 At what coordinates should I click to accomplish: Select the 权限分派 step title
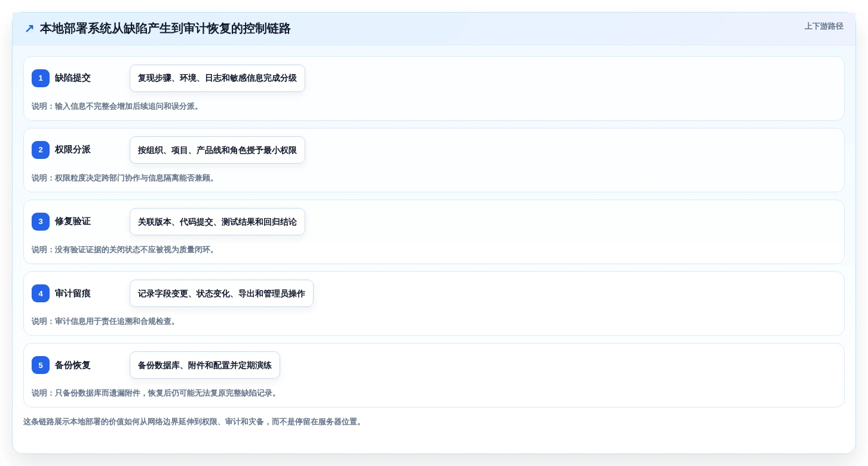pyautogui.click(x=73, y=150)
